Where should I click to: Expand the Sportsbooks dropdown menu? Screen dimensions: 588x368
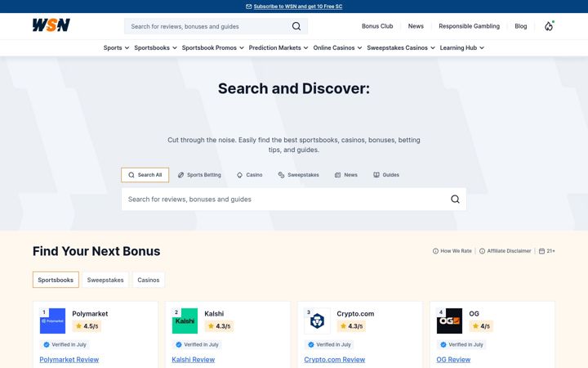click(x=155, y=47)
